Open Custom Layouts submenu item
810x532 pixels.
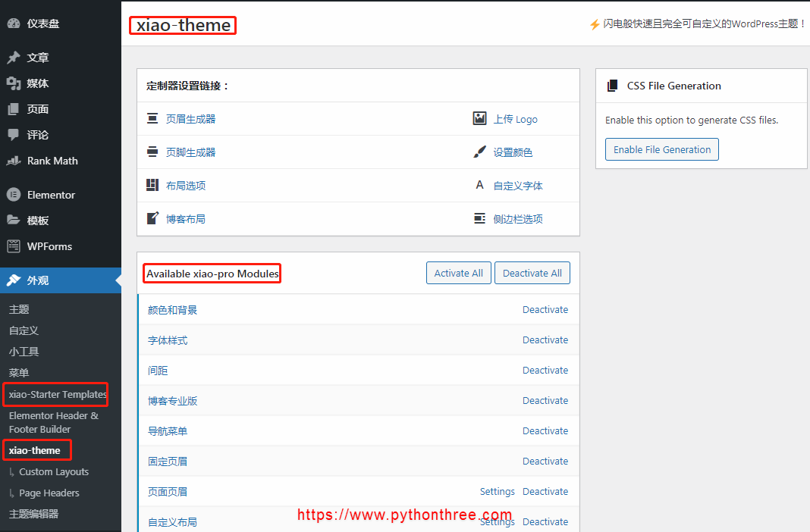54,471
